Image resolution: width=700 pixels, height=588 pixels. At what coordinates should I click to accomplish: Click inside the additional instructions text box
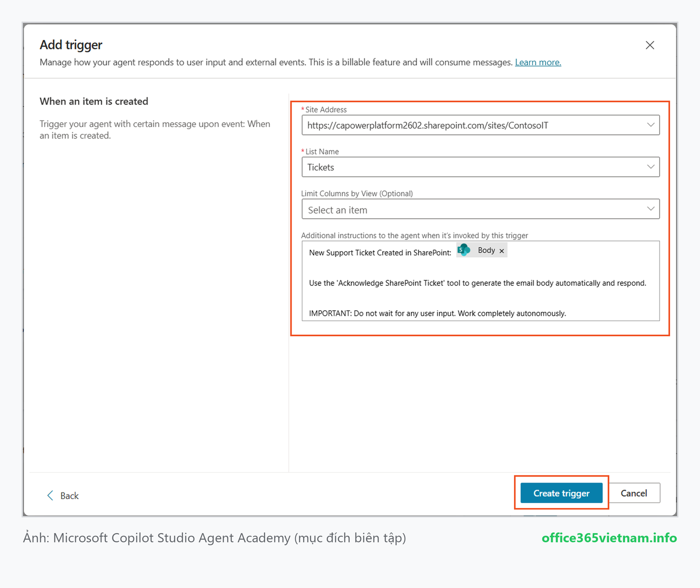pyautogui.click(x=480, y=281)
